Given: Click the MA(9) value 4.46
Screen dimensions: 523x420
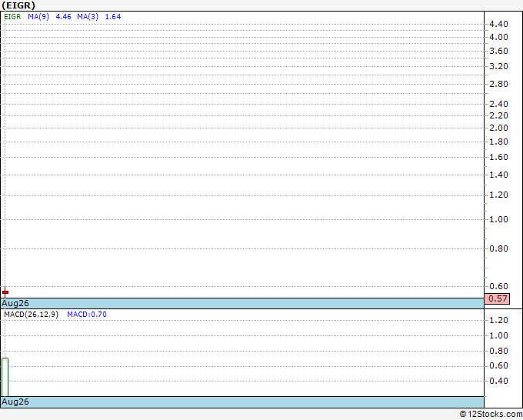Looking at the screenshot, I should pyautogui.click(x=63, y=17).
